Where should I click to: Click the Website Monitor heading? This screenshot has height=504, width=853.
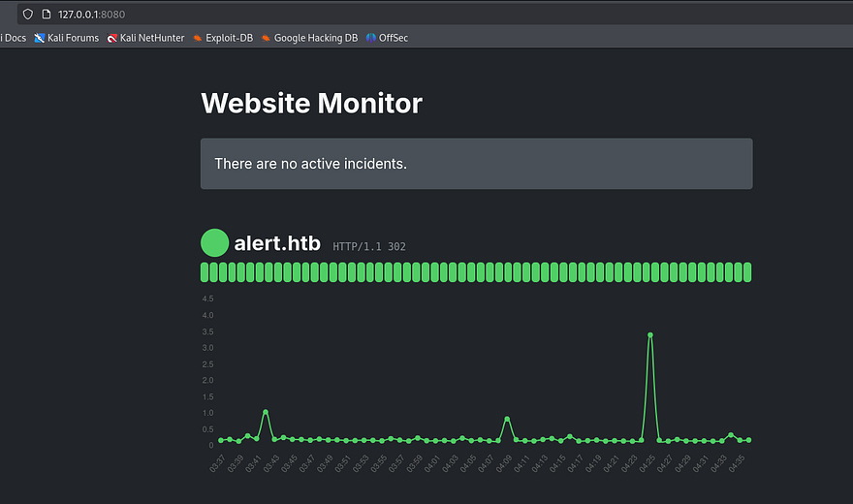[311, 104]
